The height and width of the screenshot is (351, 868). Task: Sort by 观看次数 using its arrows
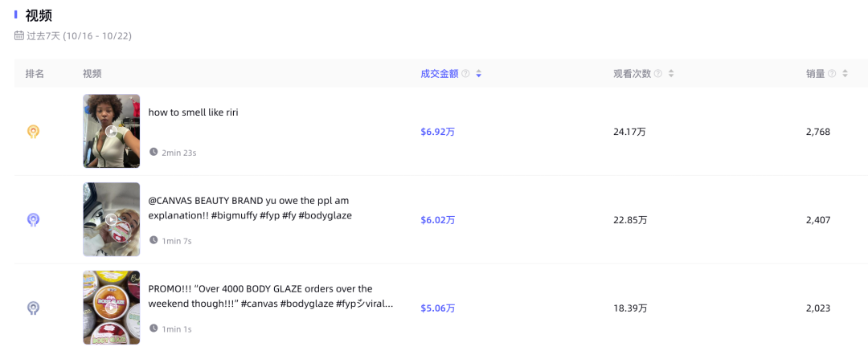point(671,74)
